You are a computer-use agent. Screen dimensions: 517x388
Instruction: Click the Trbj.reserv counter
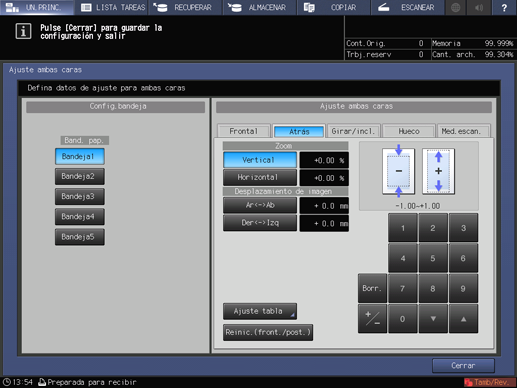point(385,54)
